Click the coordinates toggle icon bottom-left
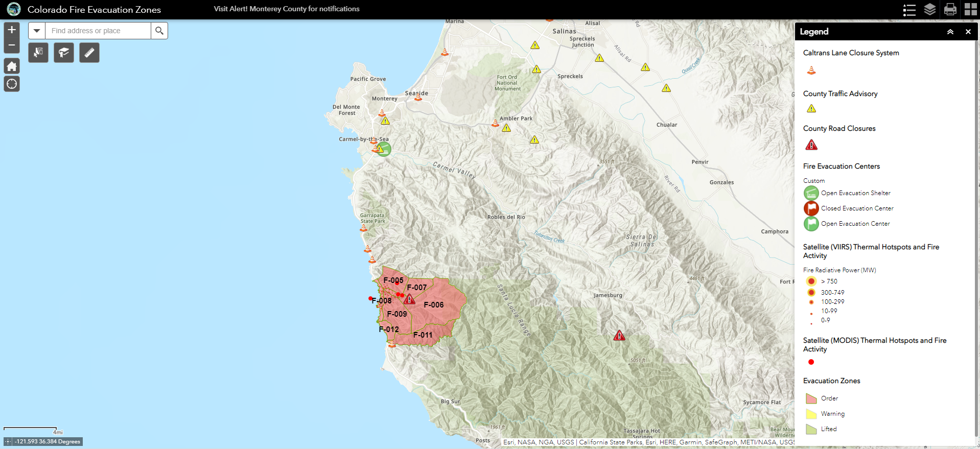The height and width of the screenshot is (449, 980). pos(8,441)
